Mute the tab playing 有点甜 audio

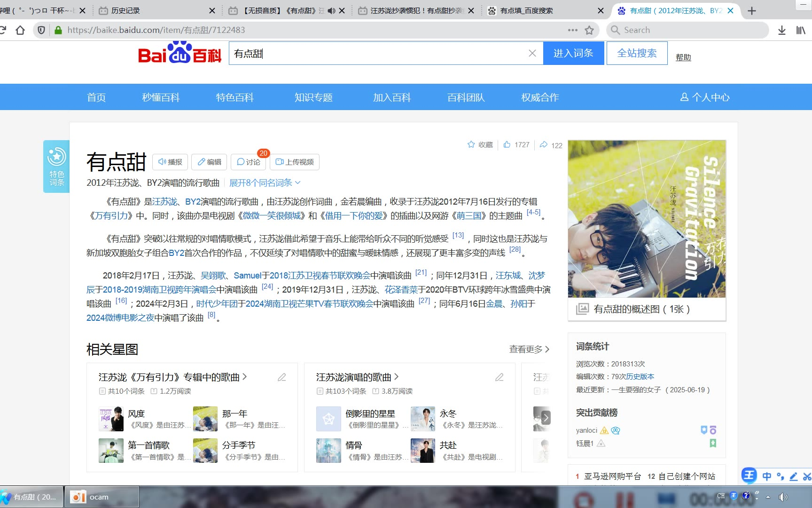331,10
